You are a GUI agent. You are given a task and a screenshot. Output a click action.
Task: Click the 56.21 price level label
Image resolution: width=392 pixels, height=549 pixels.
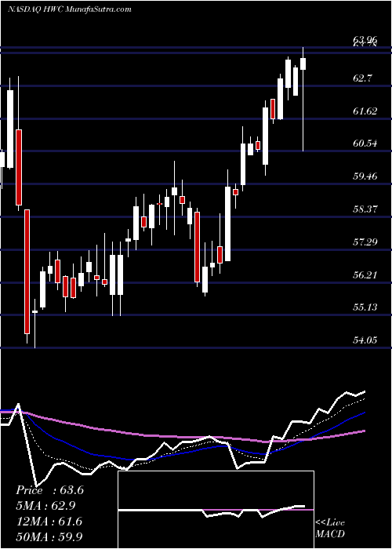click(365, 274)
